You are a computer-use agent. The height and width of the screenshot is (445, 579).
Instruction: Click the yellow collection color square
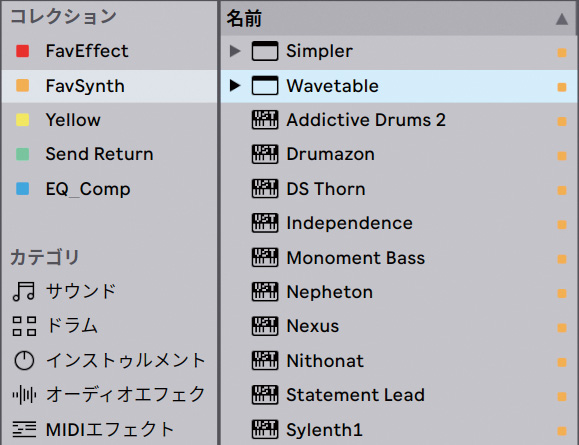[23, 120]
